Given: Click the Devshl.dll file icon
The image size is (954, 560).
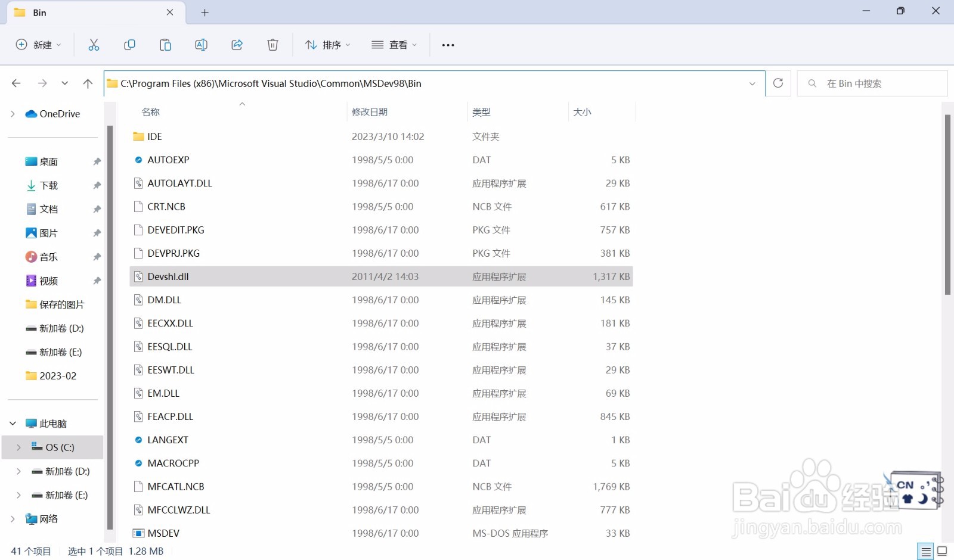Looking at the screenshot, I should pyautogui.click(x=138, y=276).
